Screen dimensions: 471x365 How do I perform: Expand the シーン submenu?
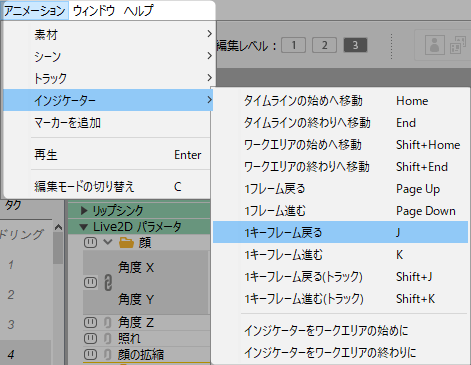click(108, 56)
